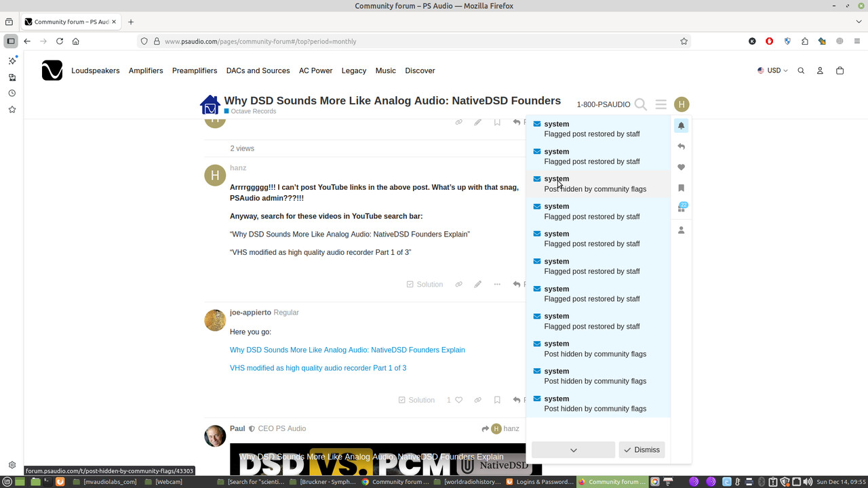Screen dimensions: 868x488
Task: Copy link of joe-appierto's post
Action: pyautogui.click(x=478, y=400)
